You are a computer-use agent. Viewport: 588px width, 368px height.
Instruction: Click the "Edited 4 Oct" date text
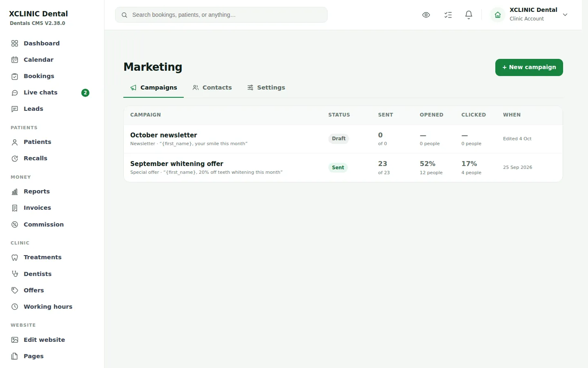[x=517, y=139]
